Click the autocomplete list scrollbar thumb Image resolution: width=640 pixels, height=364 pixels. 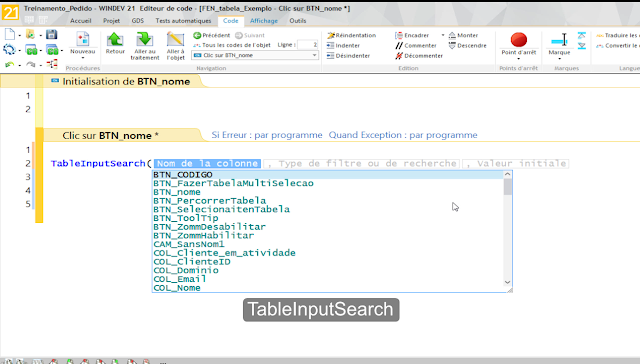point(507,187)
